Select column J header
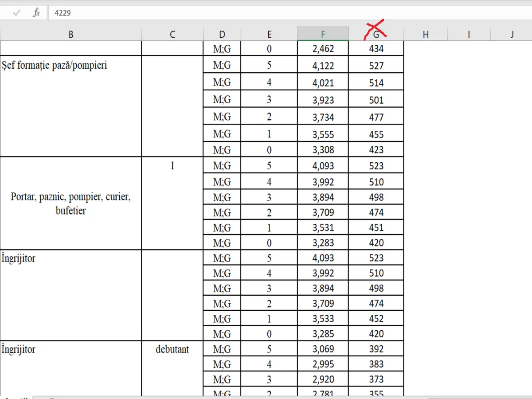 [x=512, y=34]
